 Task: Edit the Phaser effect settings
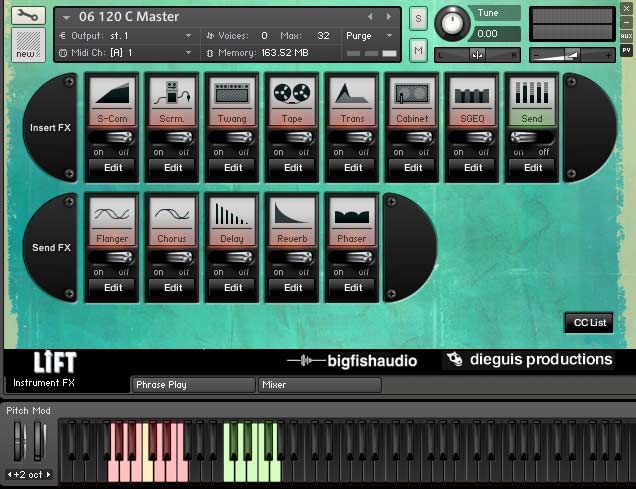pos(352,288)
